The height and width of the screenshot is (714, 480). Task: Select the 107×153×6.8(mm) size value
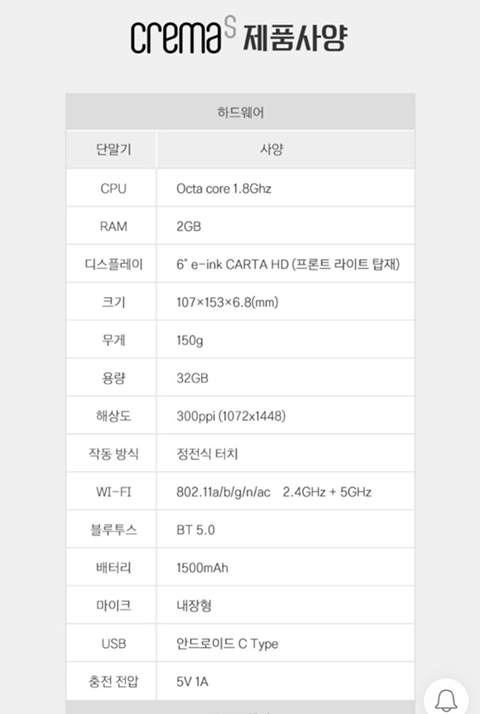click(x=227, y=302)
